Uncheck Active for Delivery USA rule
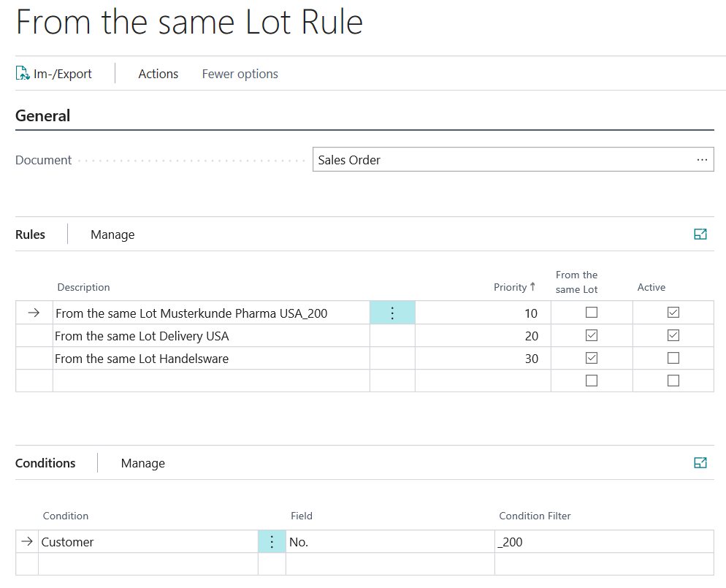Image resolution: width=726 pixels, height=588 pixels. click(x=673, y=335)
